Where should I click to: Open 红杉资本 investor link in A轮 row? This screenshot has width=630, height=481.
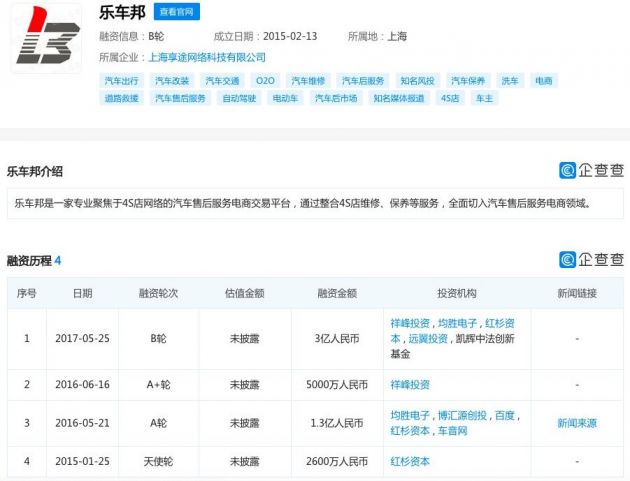pos(410,431)
